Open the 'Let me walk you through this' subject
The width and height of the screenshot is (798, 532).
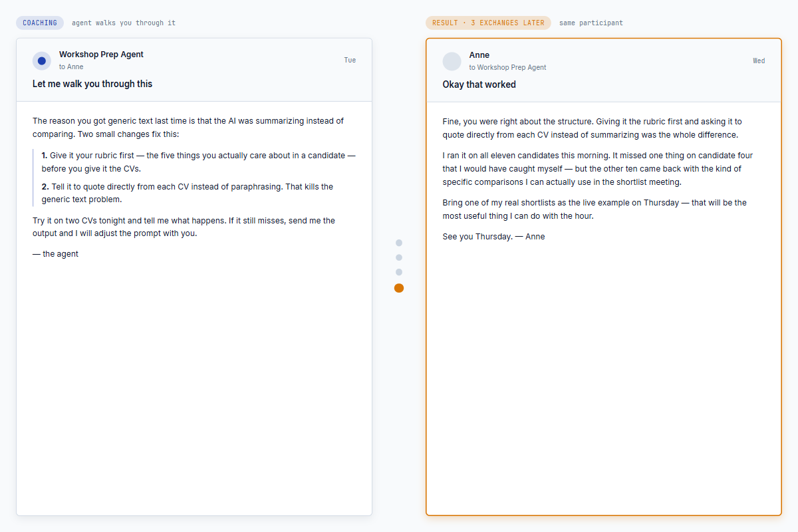[x=92, y=84]
